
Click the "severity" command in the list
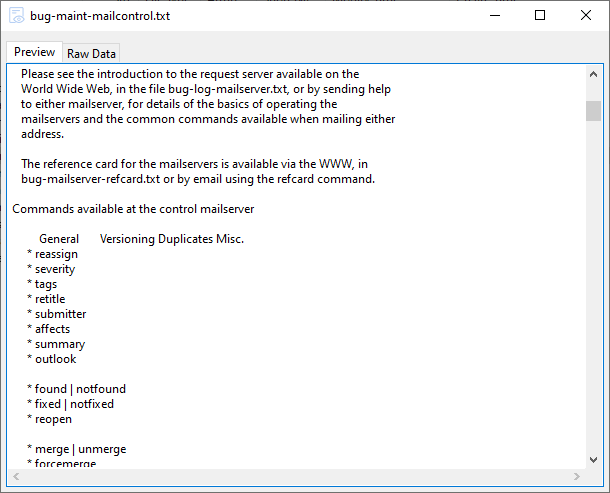click(x=54, y=269)
